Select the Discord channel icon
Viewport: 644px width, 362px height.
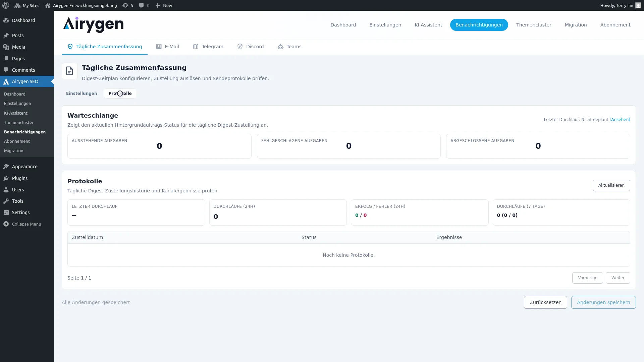(240, 47)
